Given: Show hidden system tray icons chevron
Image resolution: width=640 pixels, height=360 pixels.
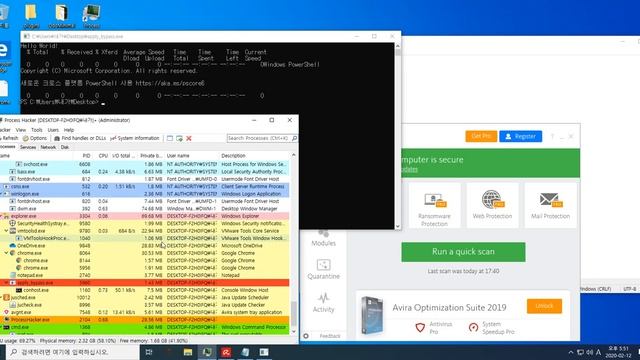Looking at the screenshot, I should pyautogui.click(x=571, y=352).
